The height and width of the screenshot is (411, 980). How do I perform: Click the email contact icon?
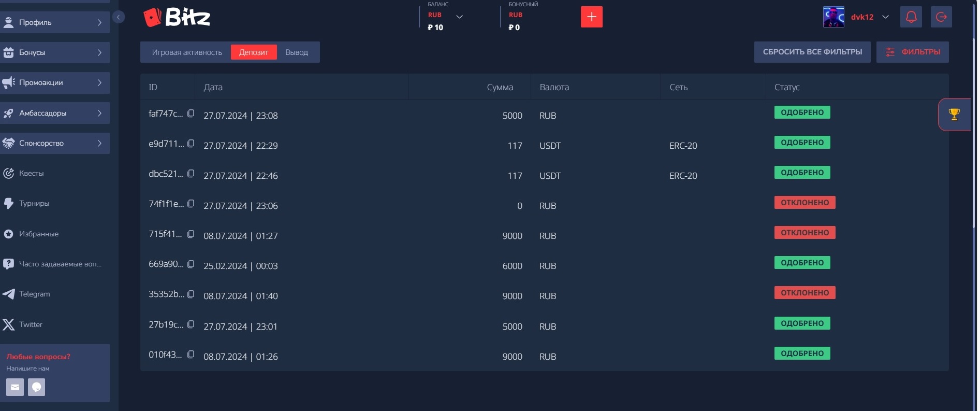[x=15, y=387]
